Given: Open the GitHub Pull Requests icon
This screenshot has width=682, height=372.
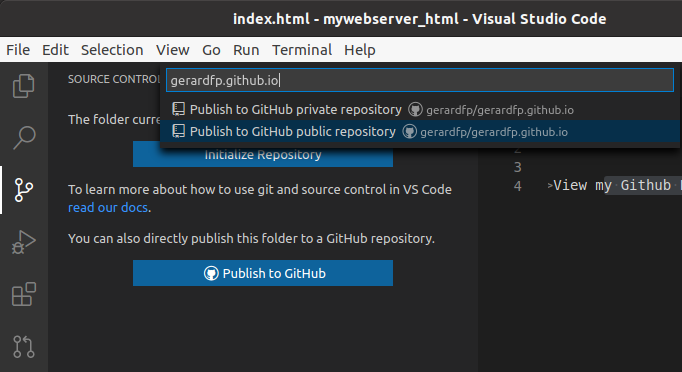Looking at the screenshot, I should click(x=23, y=346).
